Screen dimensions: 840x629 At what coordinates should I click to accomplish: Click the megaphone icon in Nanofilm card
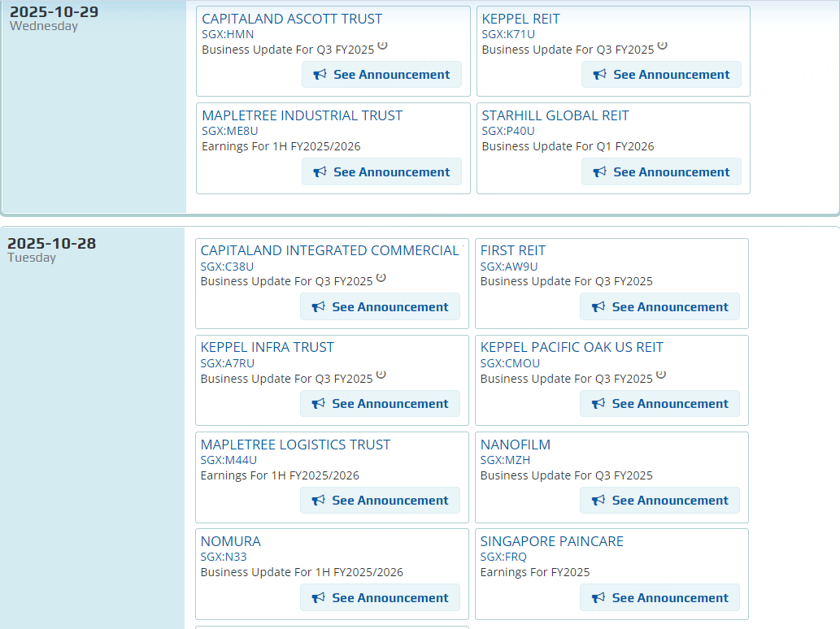pyautogui.click(x=598, y=500)
